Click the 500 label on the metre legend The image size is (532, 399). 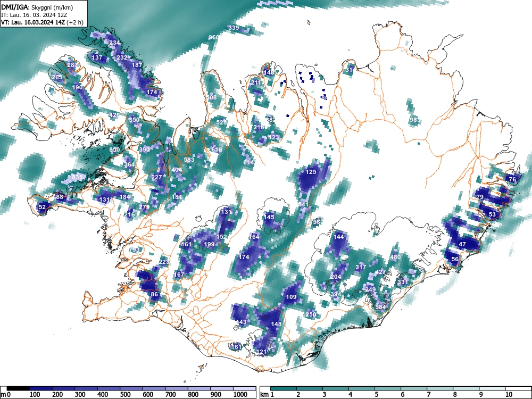coord(125,395)
